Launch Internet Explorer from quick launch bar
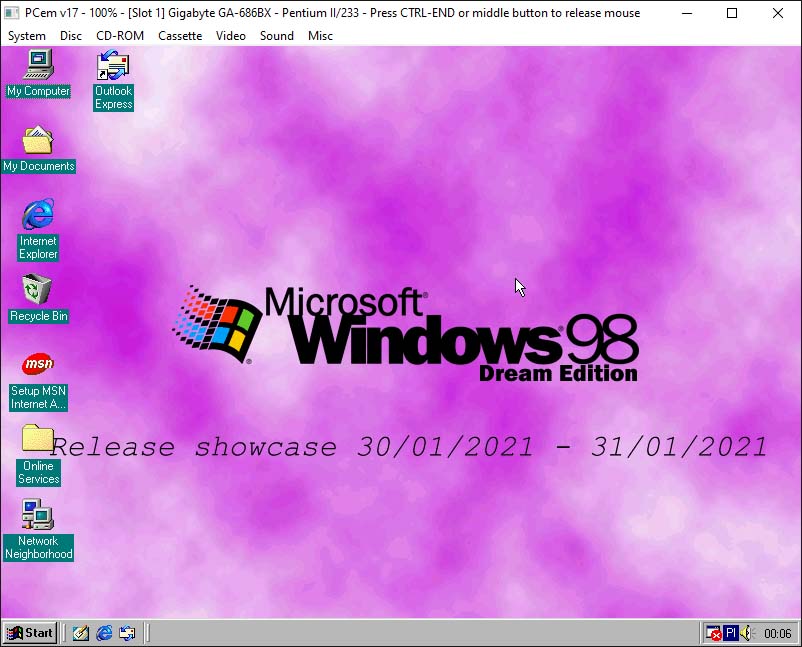This screenshot has width=802, height=647. pyautogui.click(x=104, y=633)
